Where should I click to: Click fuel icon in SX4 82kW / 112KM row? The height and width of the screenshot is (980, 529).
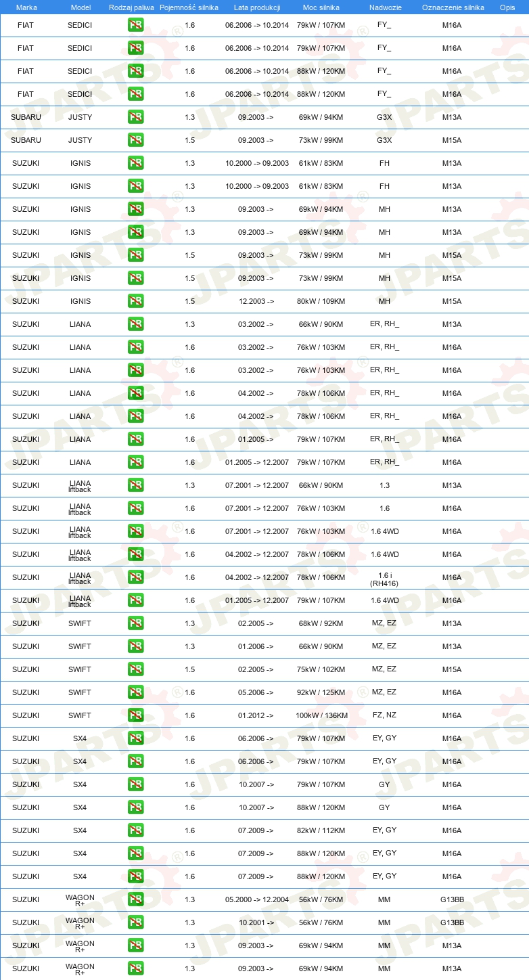coord(135,830)
